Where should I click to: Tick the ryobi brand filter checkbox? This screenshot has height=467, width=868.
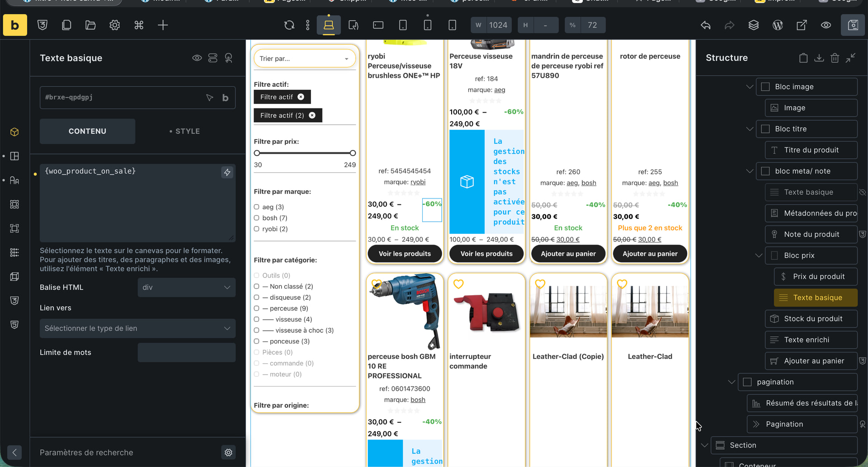257,229
